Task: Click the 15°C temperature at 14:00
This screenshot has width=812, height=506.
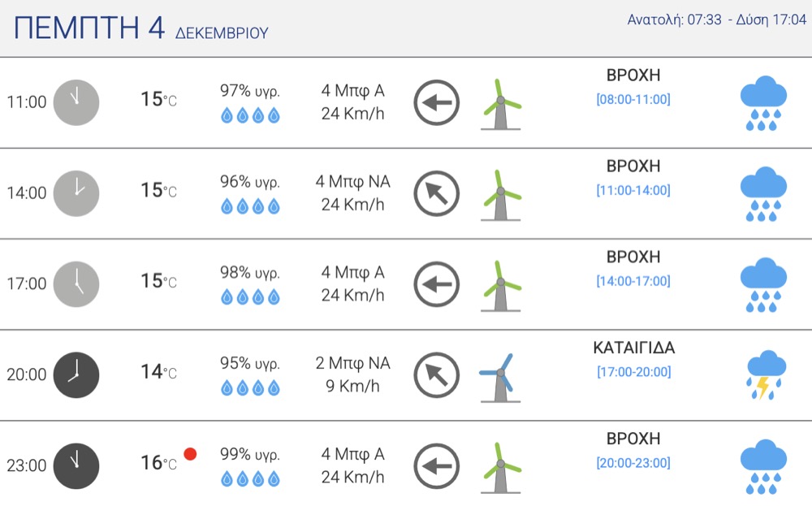Action: coord(158,191)
